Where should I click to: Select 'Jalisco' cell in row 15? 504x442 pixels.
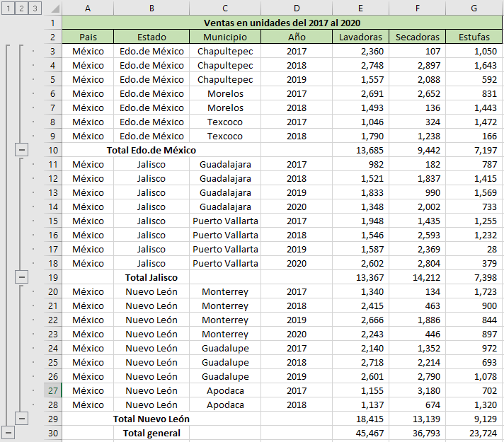point(151,221)
